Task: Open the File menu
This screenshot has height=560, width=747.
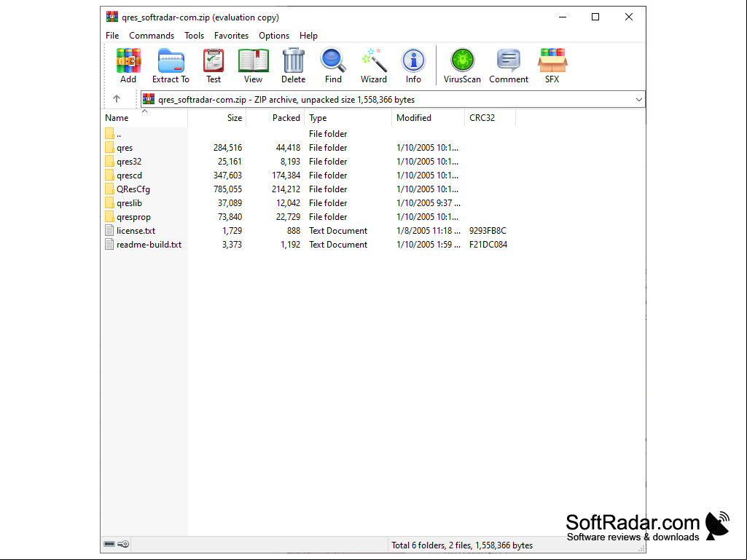Action: [112, 36]
